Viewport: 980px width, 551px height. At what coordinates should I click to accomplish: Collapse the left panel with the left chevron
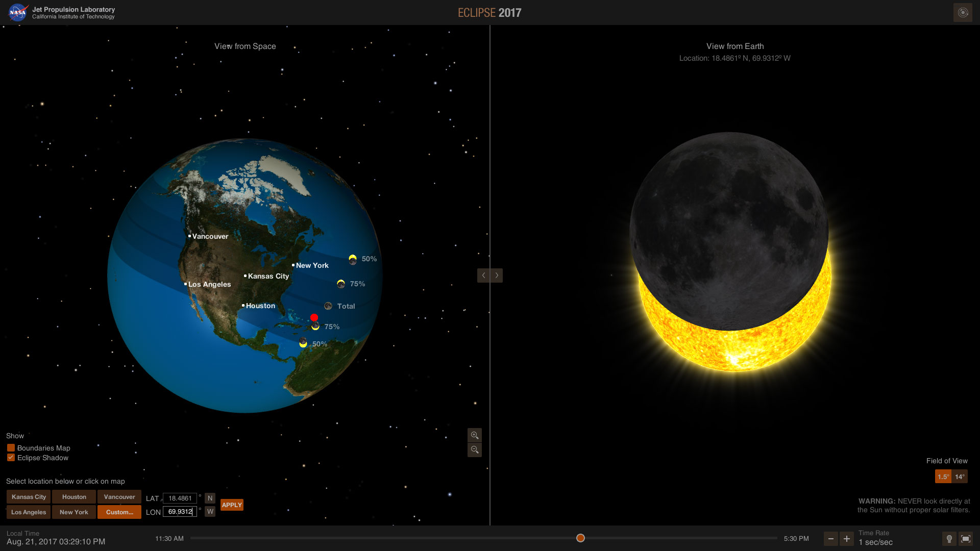click(x=483, y=275)
